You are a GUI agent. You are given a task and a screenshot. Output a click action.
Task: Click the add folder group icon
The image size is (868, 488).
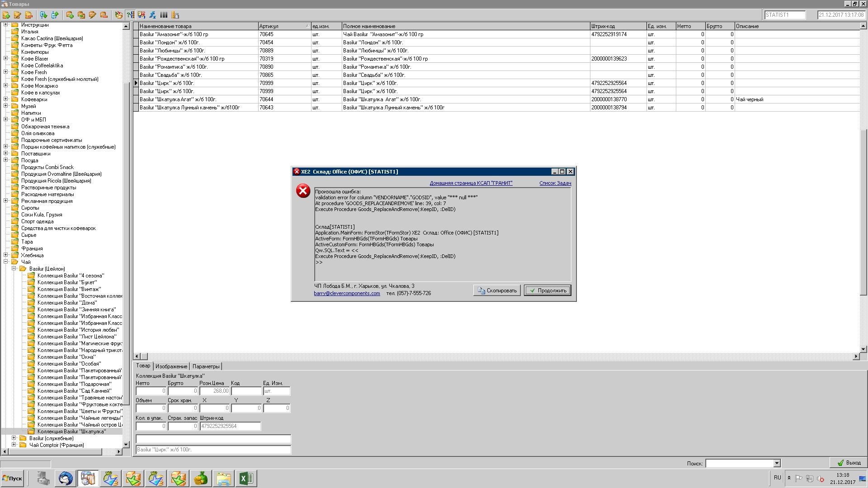6,15
